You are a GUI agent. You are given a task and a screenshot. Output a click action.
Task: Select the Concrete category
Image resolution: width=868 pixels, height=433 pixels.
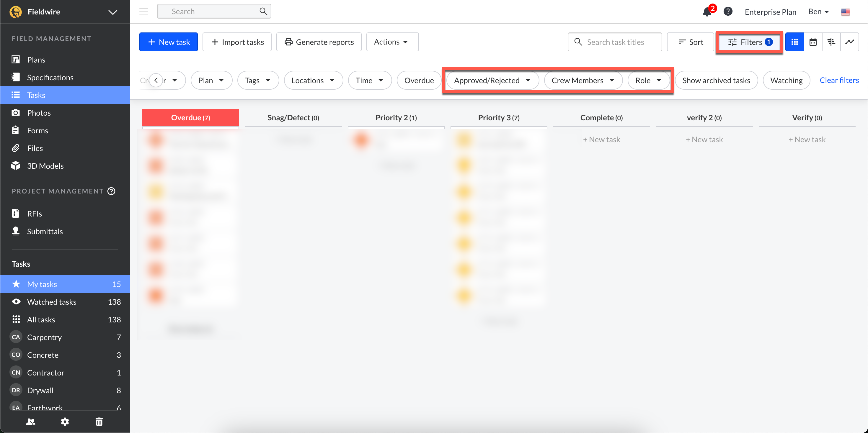click(65, 355)
